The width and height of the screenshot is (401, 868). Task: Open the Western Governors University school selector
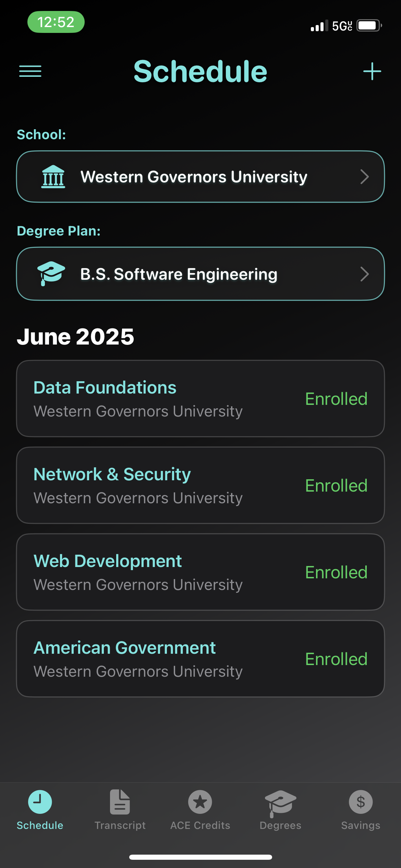coord(194,177)
